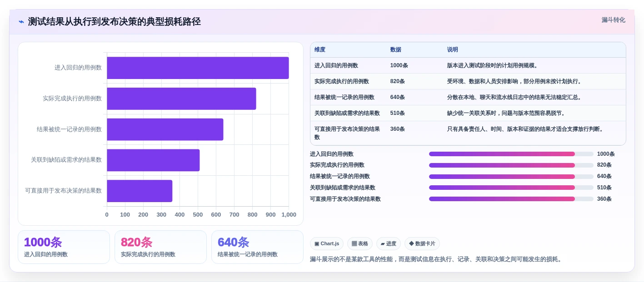Open the 820条 data card
The width and height of the screenshot is (644, 282).
(x=160, y=247)
